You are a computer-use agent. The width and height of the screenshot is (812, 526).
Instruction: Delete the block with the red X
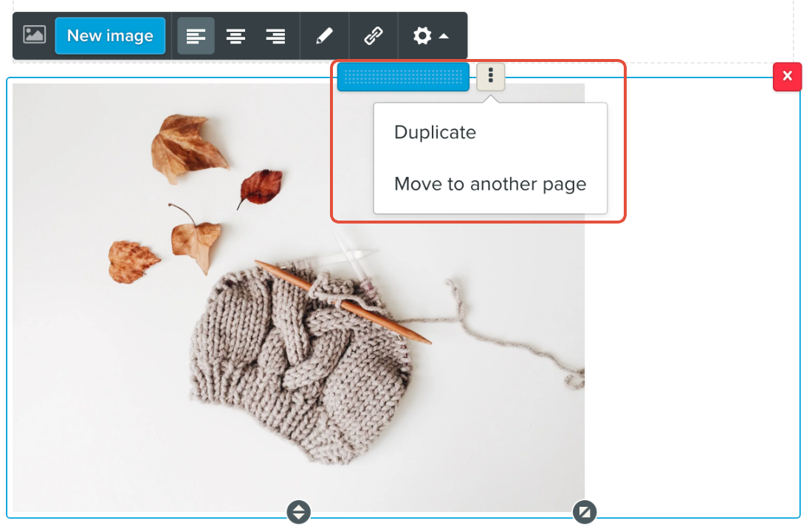pos(787,77)
